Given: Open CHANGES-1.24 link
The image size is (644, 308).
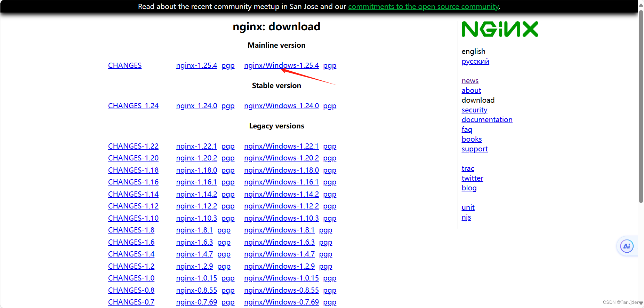Looking at the screenshot, I should tap(133, 106).
